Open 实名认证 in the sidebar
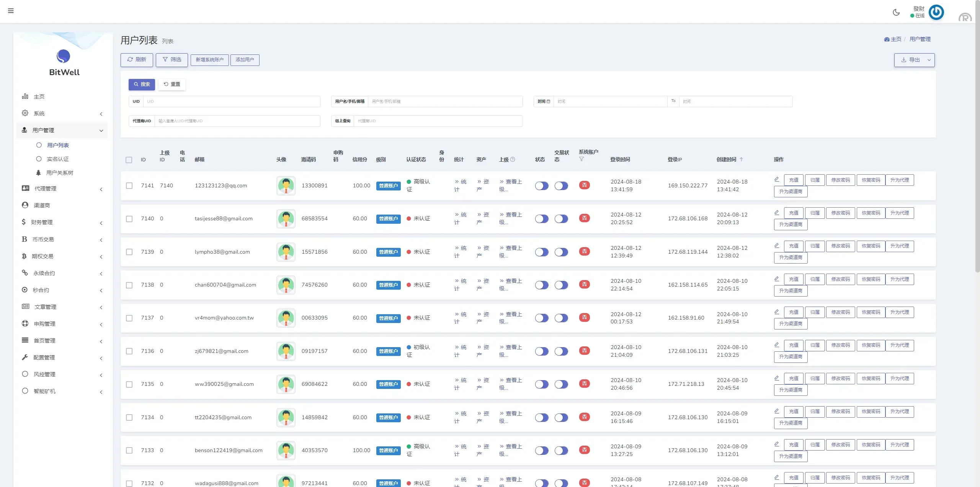 (x=58, y=159)
